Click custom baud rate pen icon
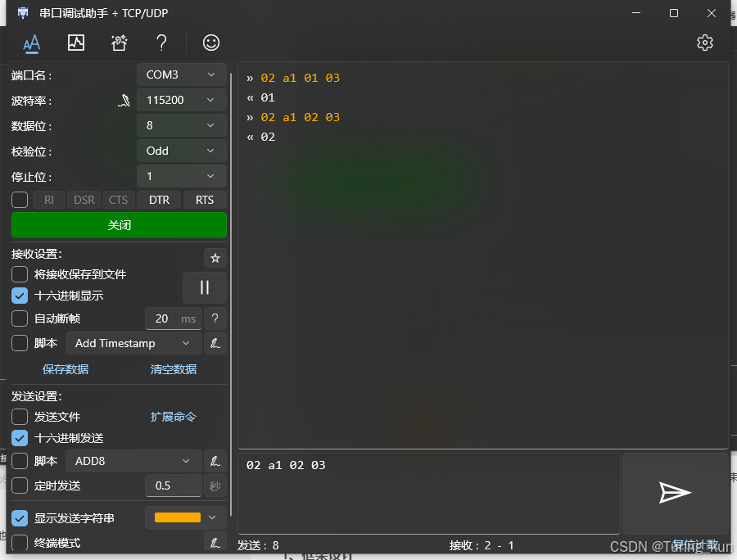 (x=124, y=100)
